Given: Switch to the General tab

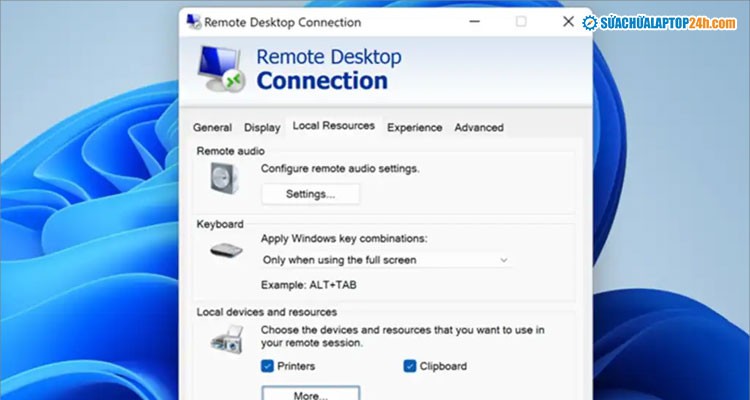Looking at the screenshot, I should click(x=212, y=128).
